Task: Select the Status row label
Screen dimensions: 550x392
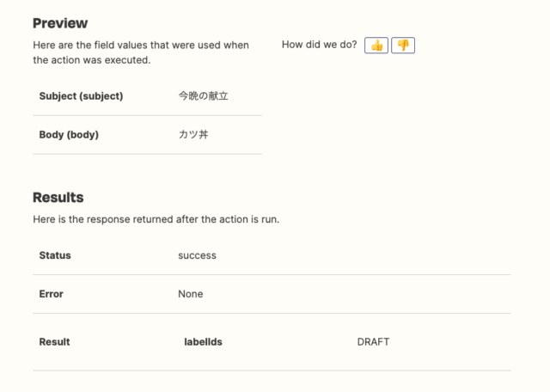Action: (55, 255)
